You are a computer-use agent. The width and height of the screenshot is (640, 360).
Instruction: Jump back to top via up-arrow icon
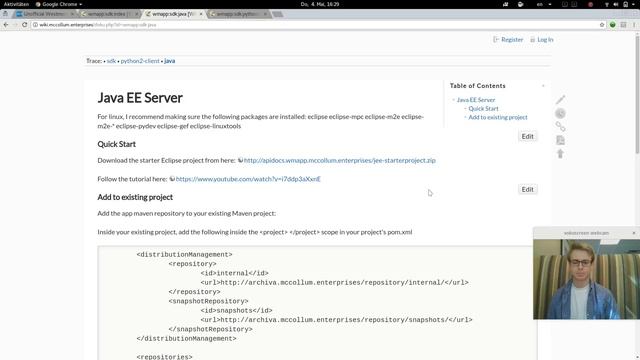point(560,153)
